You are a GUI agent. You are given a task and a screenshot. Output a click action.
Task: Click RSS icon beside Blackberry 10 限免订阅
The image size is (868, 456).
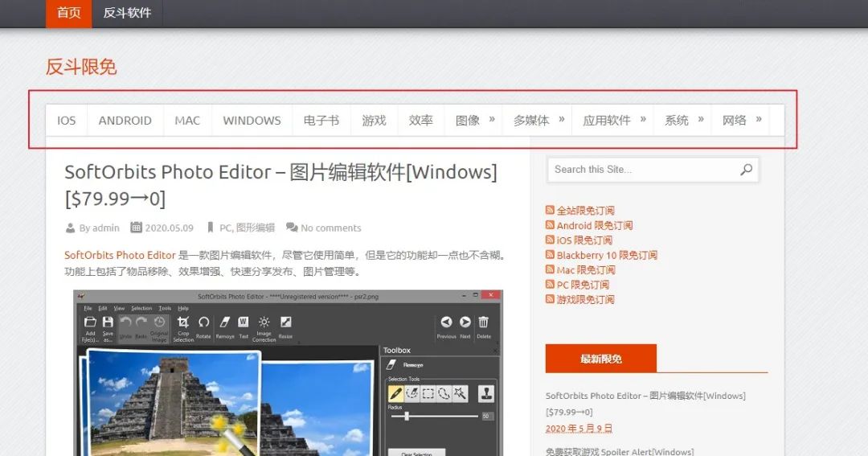point(550,255)
